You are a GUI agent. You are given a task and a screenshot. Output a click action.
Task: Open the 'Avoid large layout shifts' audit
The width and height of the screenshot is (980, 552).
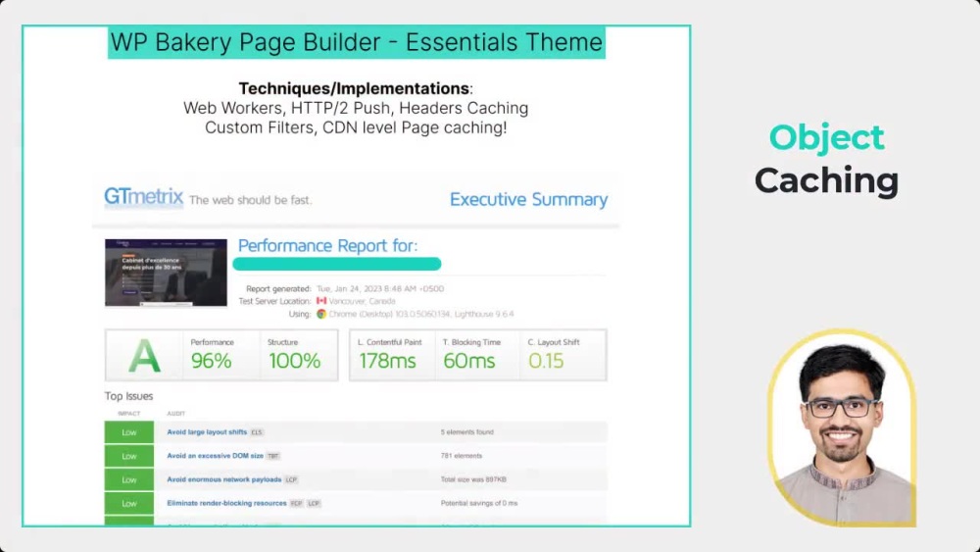tap(207, 432)
